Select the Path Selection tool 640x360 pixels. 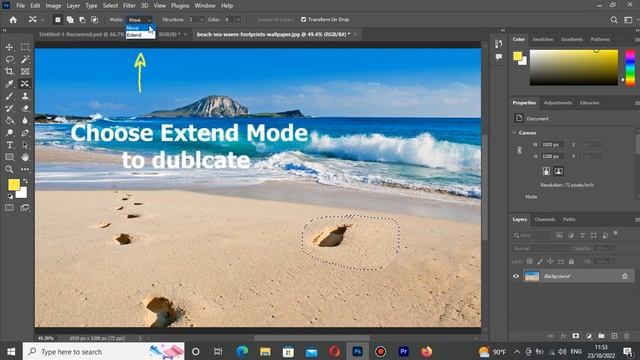coord(25,145)
